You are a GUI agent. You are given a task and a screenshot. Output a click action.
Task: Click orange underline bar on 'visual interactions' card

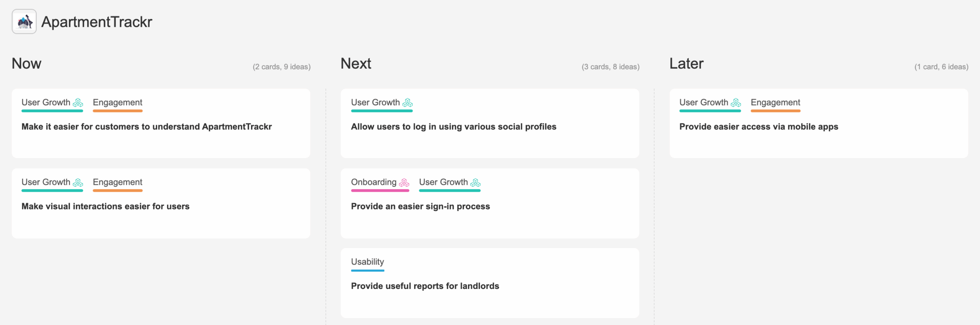(x=118, y=190)
